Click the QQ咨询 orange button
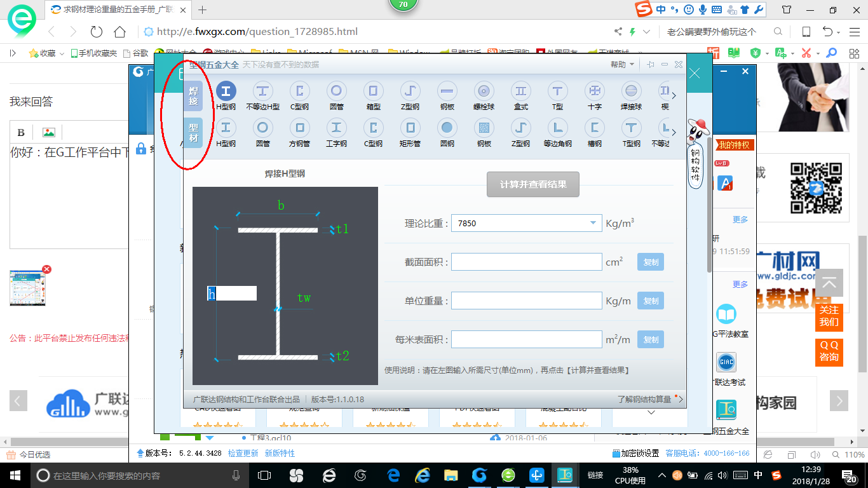Viewport: 868px width, 488px height. (829, 351)
